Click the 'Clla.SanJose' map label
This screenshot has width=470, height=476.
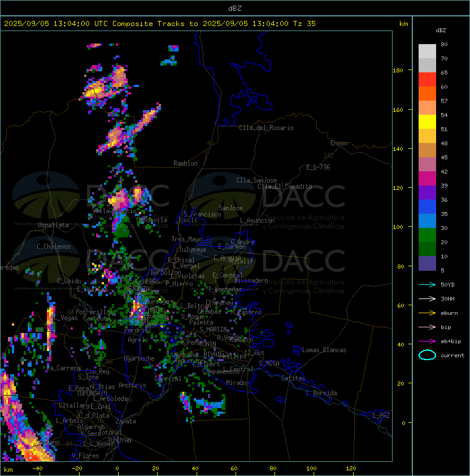[x=256, y=180]
